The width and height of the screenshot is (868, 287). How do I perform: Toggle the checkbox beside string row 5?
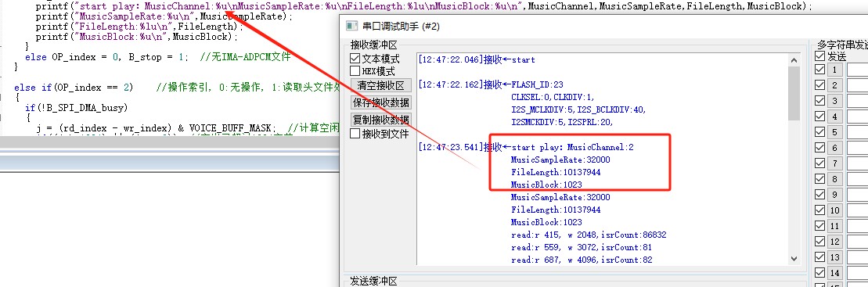point(819,132)
